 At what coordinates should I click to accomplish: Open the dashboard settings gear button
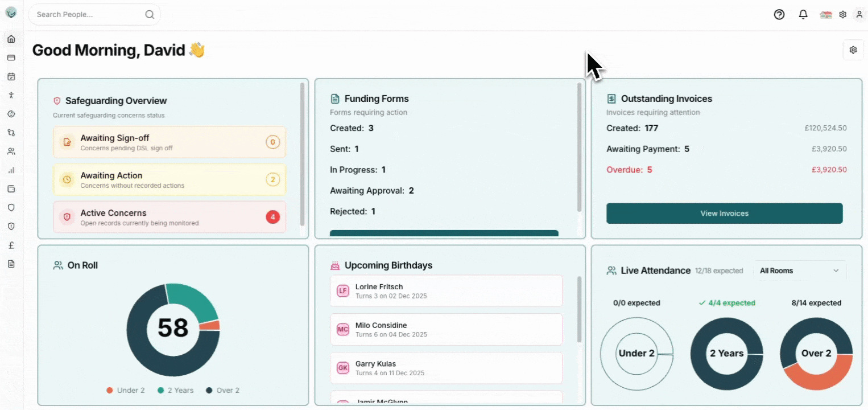point(853,50)
